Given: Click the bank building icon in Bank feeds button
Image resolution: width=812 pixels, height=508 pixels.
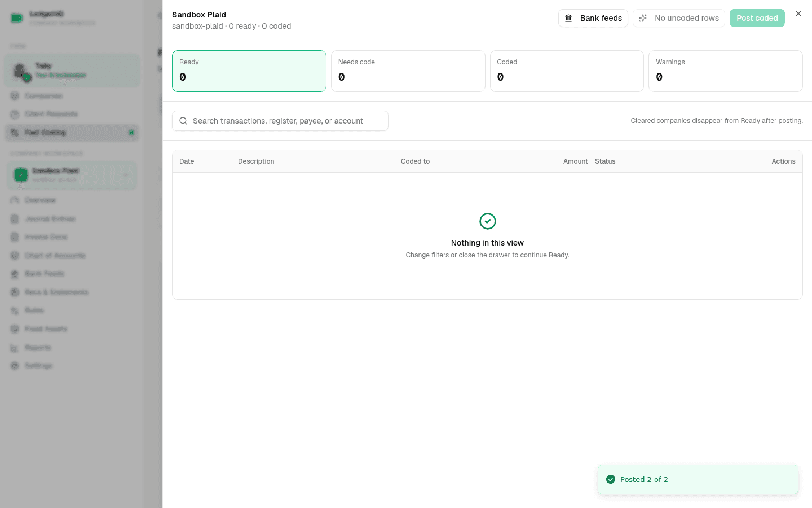Looking at the screenshot, I should click(568, 18).
